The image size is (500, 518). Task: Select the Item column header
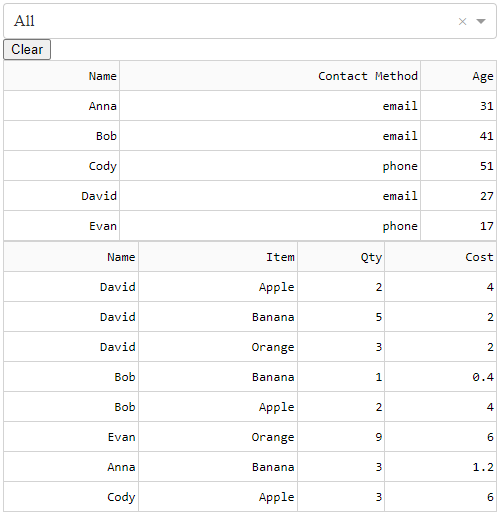(x=218, y=257)
